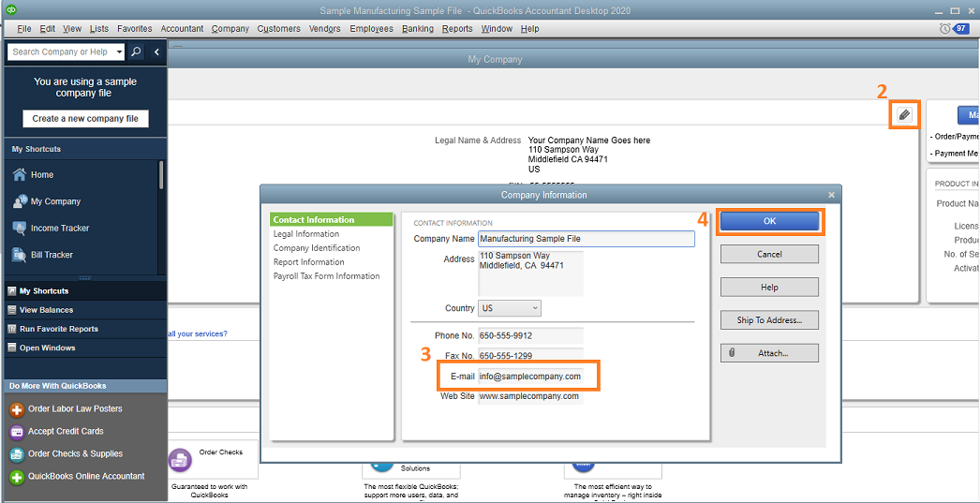Click the Web Site field
980x503 pixels.
point(530,396)
